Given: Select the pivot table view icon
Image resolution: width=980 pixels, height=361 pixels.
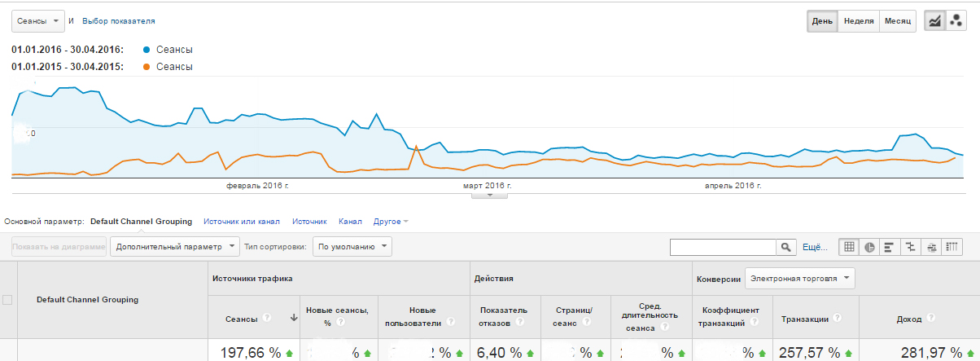Looking at the screenshot, I should coord(952,246).
